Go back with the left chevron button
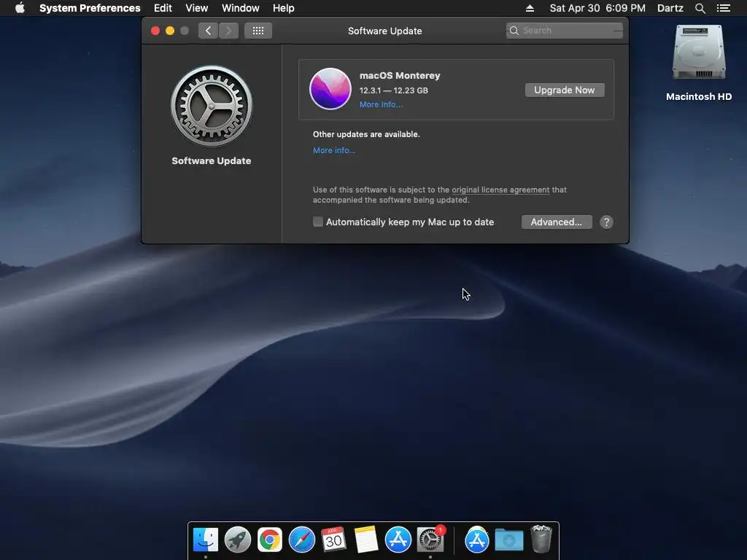747x560 pixels. coord(208,31)
